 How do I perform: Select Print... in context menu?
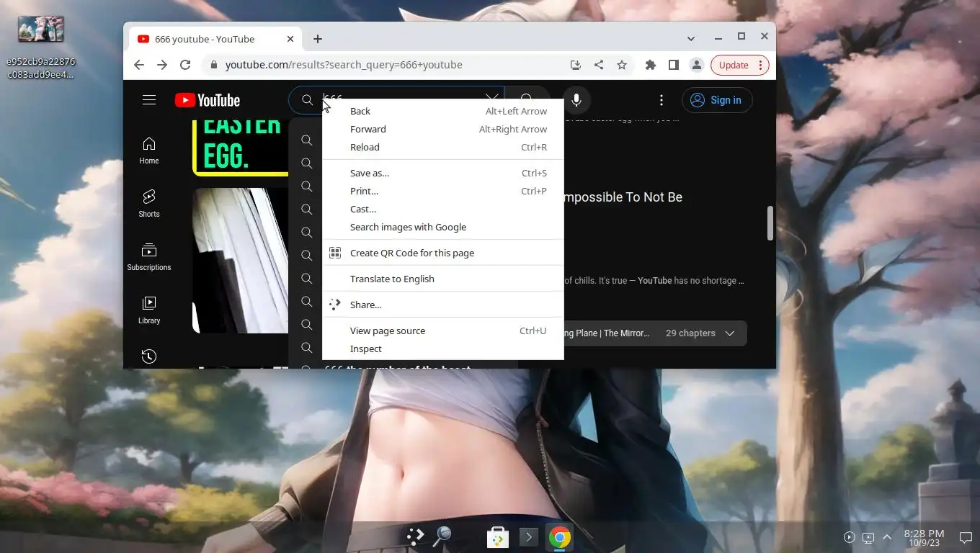tap(442, 191)
